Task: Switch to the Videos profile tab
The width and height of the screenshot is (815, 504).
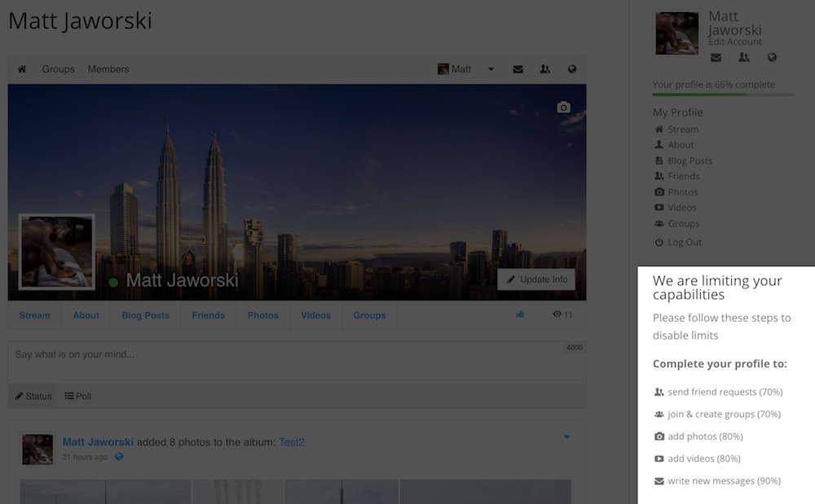Action: [316, 315]
